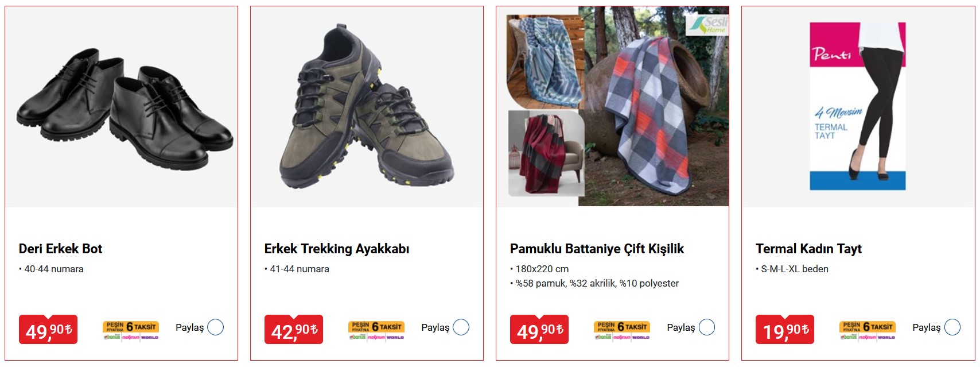The image size is (980, 367).
Task: Click the green trekking shoes product image
Action: tap(367, 107)
